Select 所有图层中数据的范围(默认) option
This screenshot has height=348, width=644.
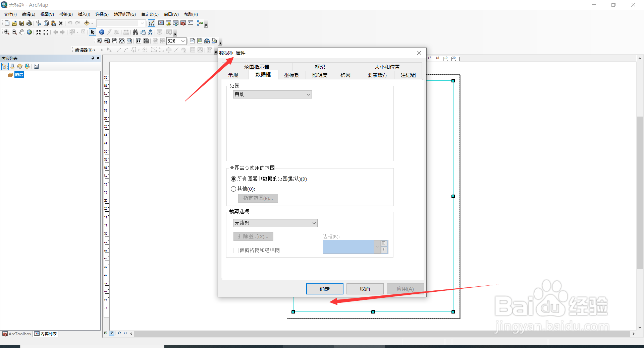(x=233, y=179)
